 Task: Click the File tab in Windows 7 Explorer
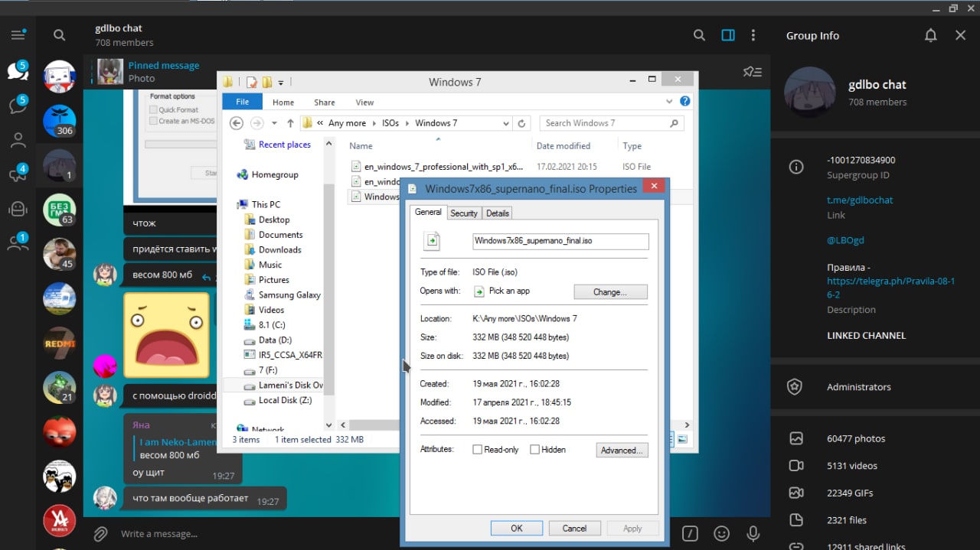pos(242,102)
